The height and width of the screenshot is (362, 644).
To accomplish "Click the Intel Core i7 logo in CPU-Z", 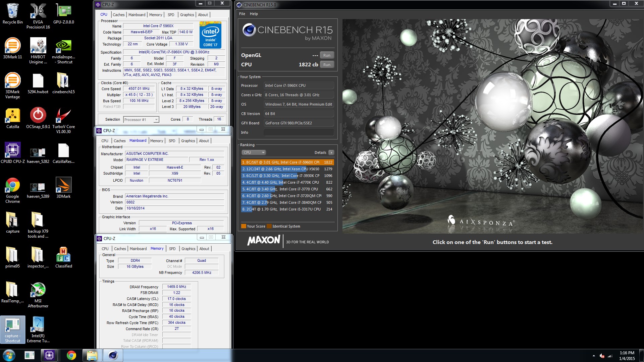I will click(x=210, y=35).
